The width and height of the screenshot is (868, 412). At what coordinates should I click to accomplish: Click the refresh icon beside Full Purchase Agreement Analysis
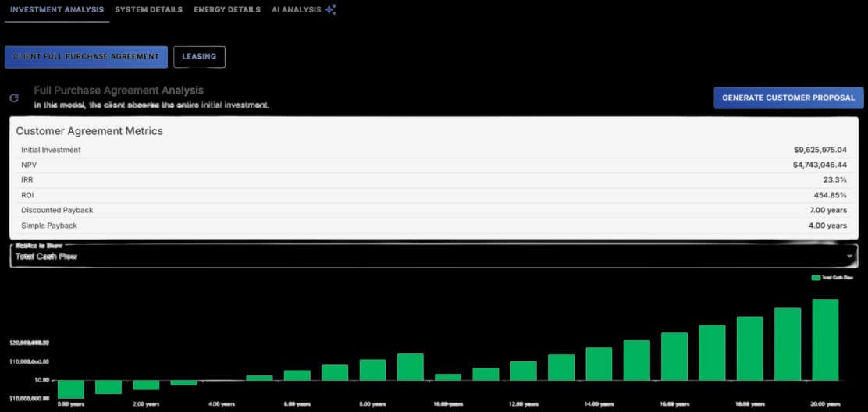tap(14, 98)
